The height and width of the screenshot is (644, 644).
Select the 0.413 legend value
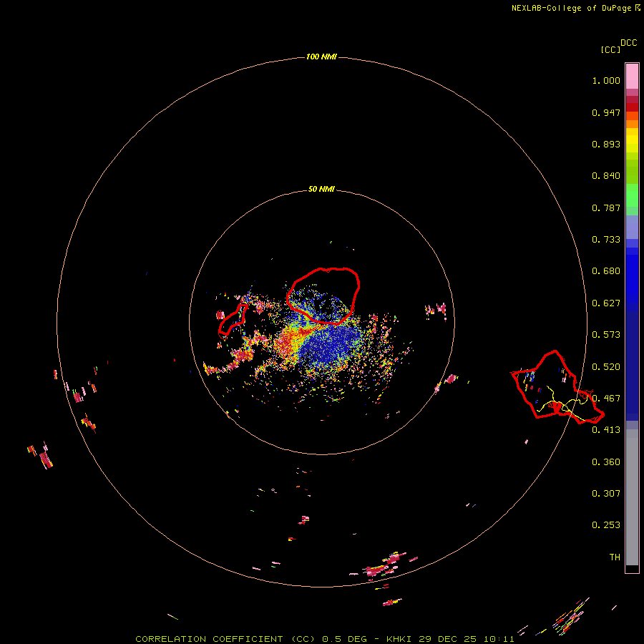tap(606, 430)
